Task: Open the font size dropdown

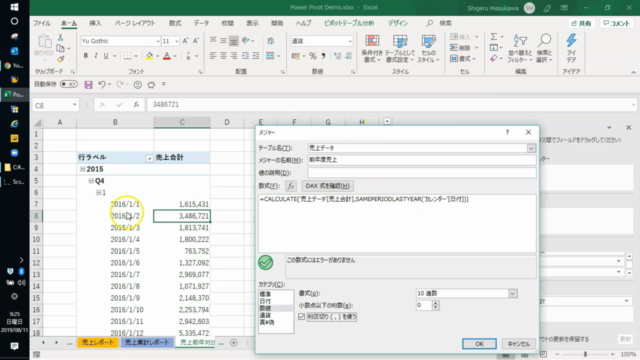Action: pos(176,41)
